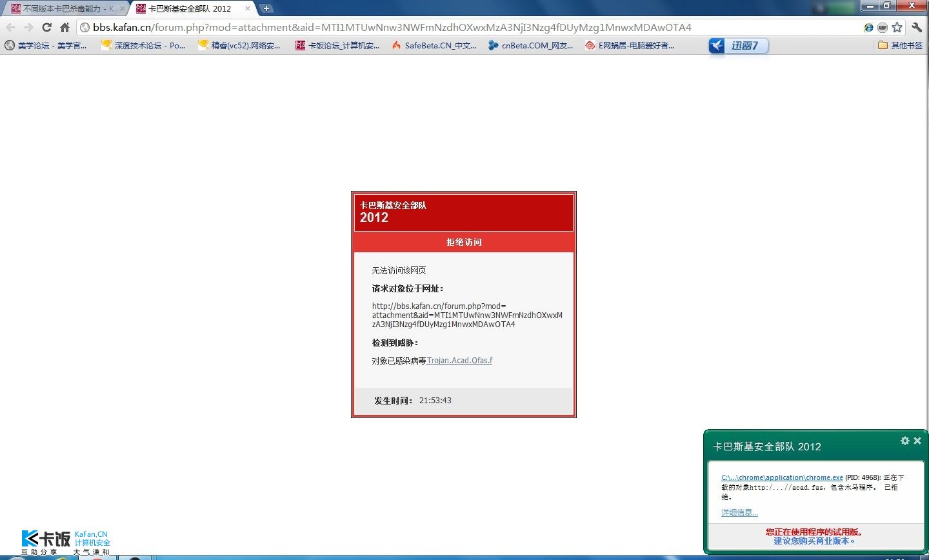Open the SafeBeta.CN bookmark
This screenshot has width=929, height=560.
434,45
